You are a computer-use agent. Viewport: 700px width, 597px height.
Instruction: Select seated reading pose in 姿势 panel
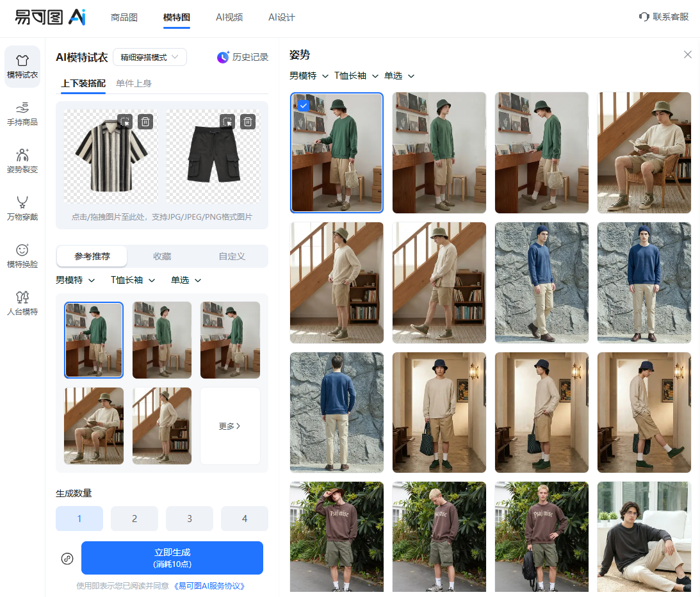(644, 152)
